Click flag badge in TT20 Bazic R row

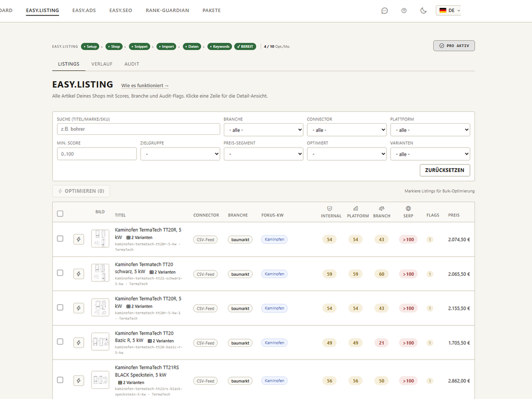pos(430,343)
